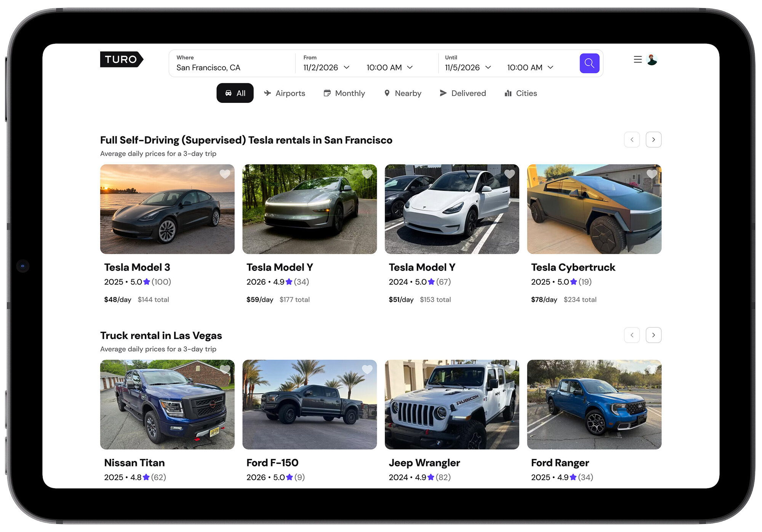This screenshot has width=762, height=532.
Task: Open the green Tesla Model Y photo
Action: [x=310, y=209]
